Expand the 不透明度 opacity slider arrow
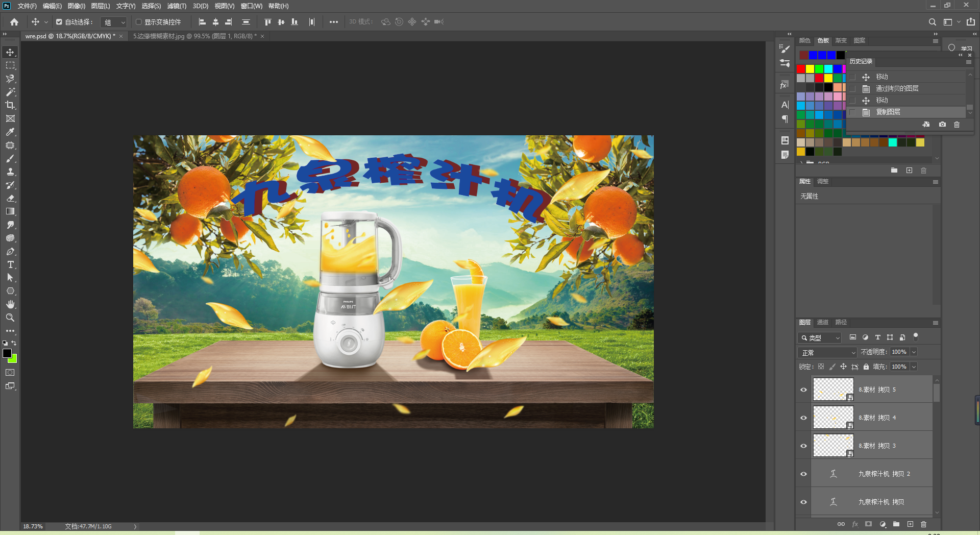The image size is (980, 535). click(914, 352)
